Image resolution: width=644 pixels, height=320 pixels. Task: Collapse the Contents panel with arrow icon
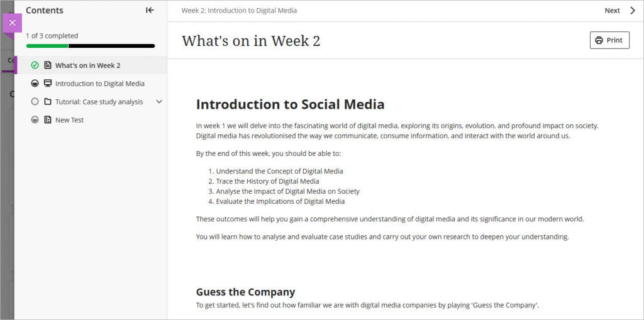click(150, 10)
